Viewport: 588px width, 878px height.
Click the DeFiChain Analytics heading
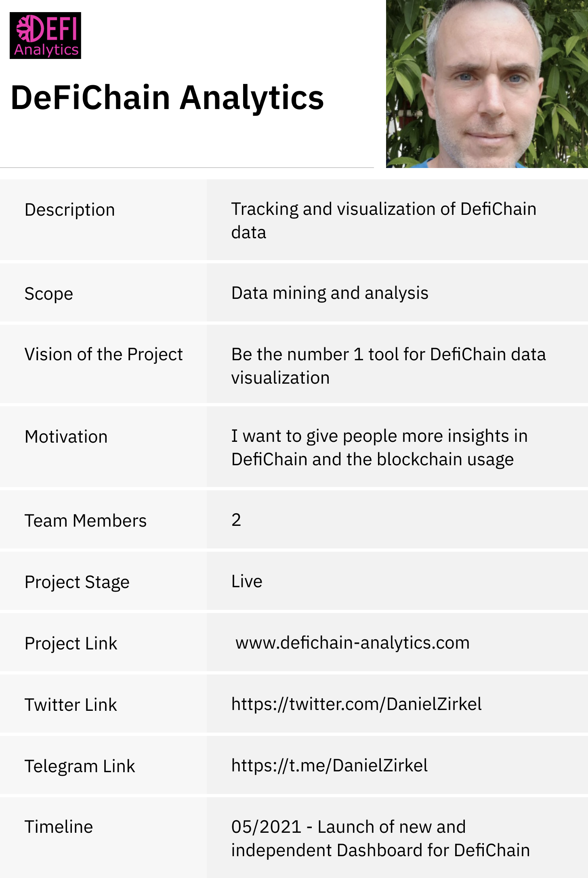point(167,98)
